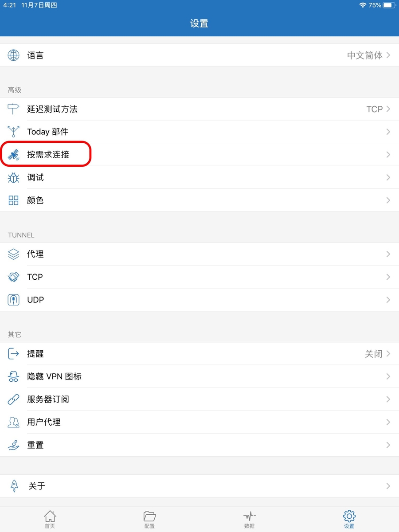Viewport: 399px width, 532px height.
Task: Tap the globe icon beside 语言
Action: click(14, 55)
